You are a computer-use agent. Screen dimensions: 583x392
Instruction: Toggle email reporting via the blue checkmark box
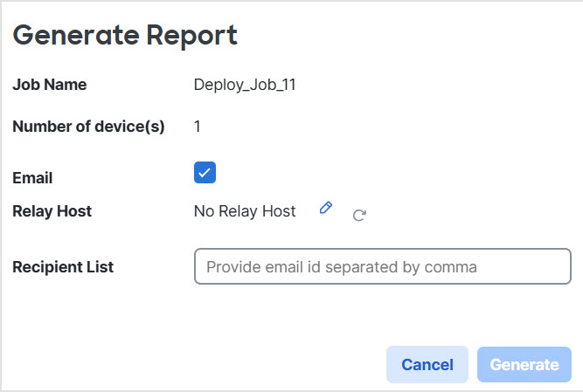pos(205,173)
